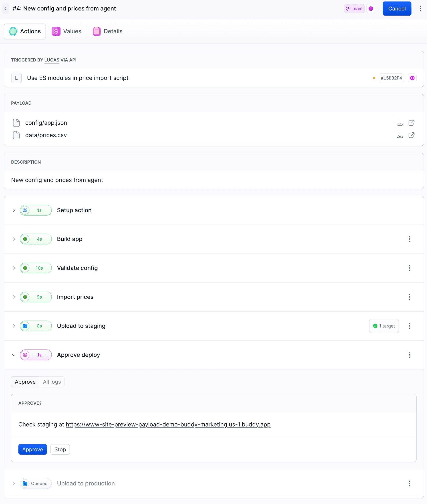The width and height of the screenshot is (427, 504).
Task: Open the top-right more options menu
Action: point(420,8)
